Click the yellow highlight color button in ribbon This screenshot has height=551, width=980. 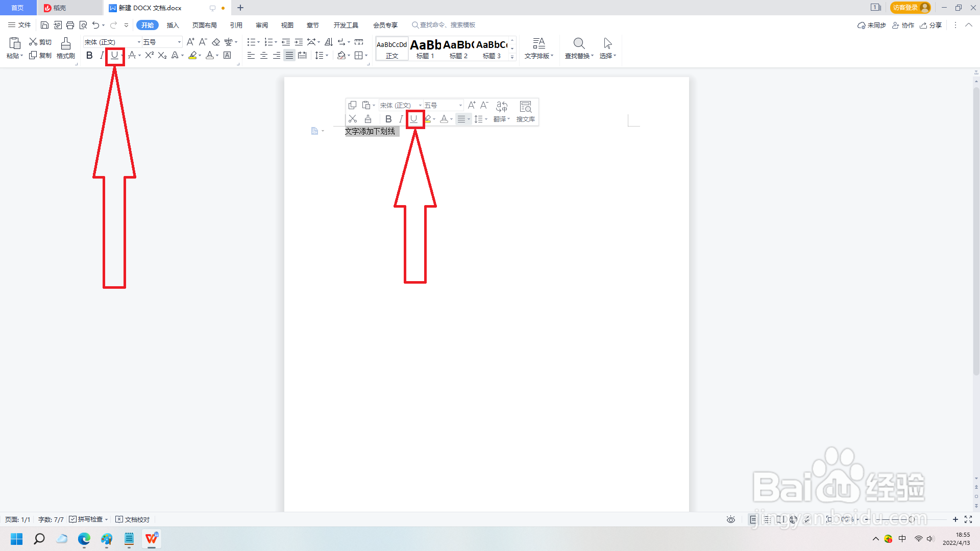[192, 55]
